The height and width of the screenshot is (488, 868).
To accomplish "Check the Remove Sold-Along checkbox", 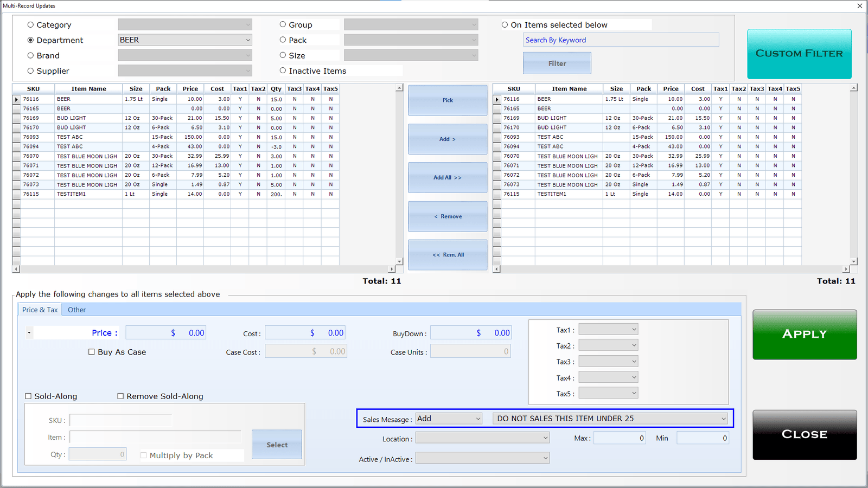I will point(120,396).
